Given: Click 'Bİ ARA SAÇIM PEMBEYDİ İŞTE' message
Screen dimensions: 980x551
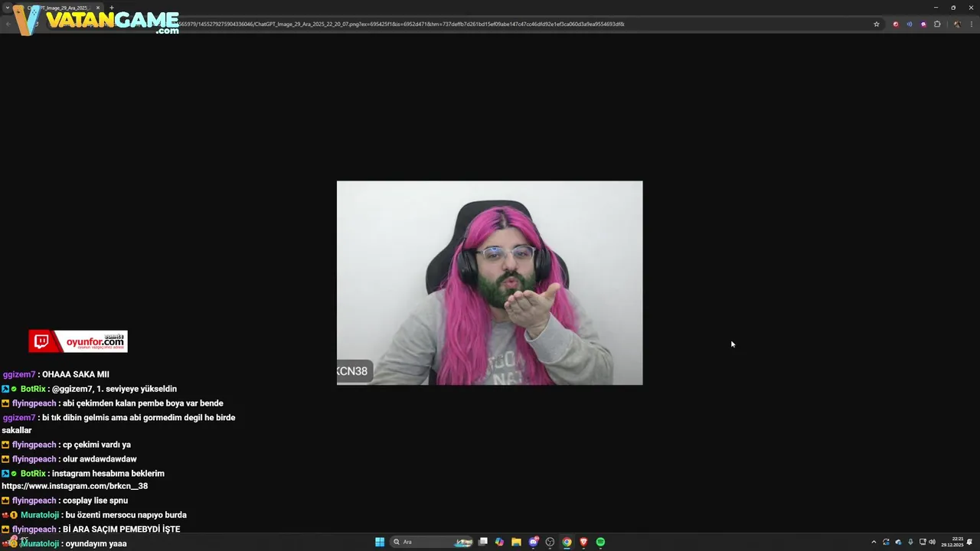Looking at the screenshot, I should click(122, 530).
